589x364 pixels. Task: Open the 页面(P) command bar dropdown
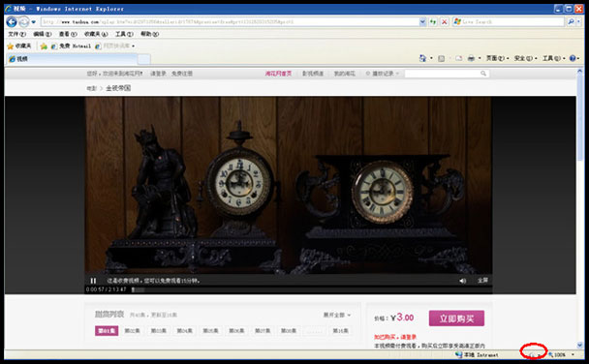click(x=497, y=58)
